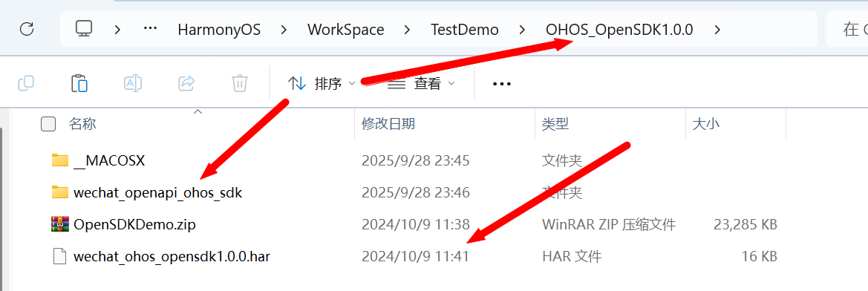The image size is (868, 291).
Task: Click the search box at top right
Action: coord(847,29)
